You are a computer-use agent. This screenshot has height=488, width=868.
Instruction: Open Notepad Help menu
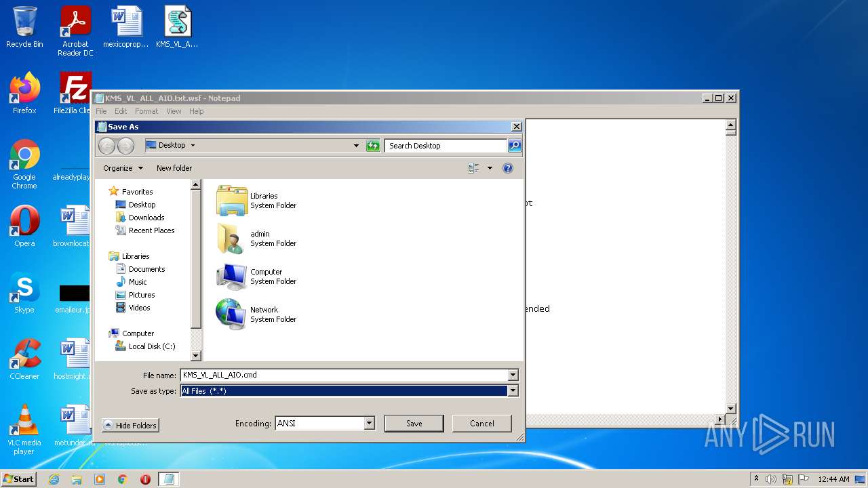[x=196, y=111]
